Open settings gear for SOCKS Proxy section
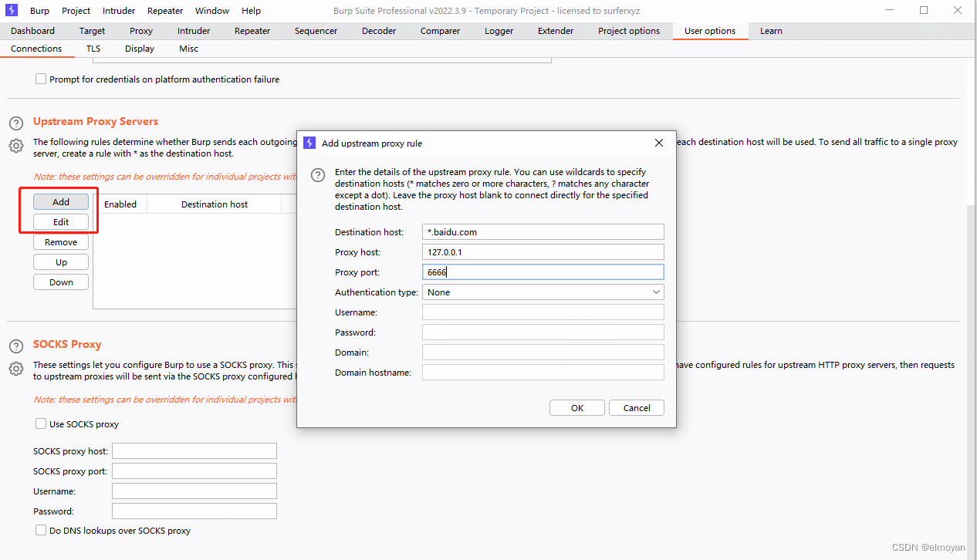The image size is (977, 560). (16, 369)
